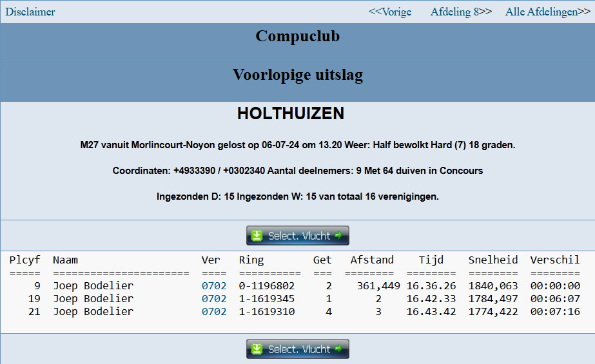Click the difference 00:07:16
The image size is (595, 364).
555,312
